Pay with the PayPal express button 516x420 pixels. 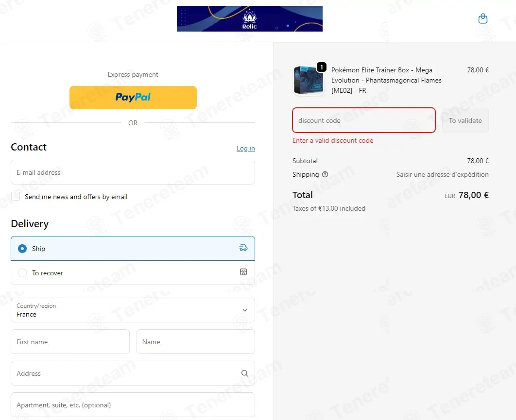(x=133, y=98)
